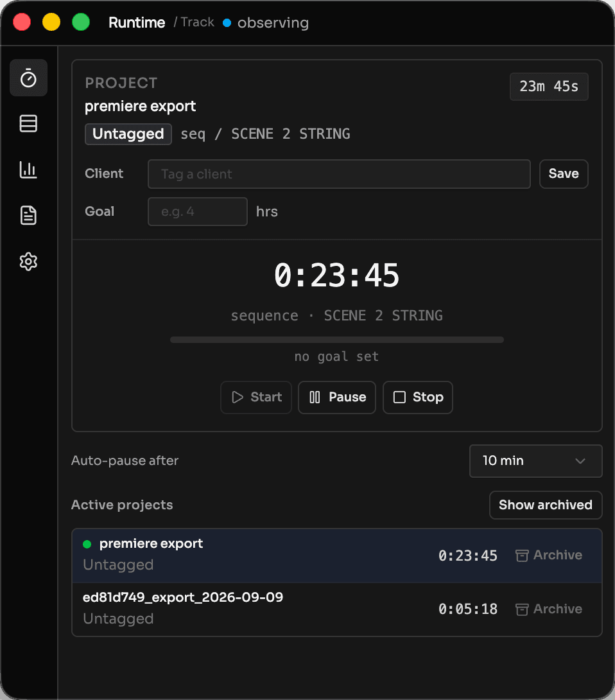Click the 23m 45s elapsed badge
Viewport: 615px width, 700px height.
coord(549,87)
